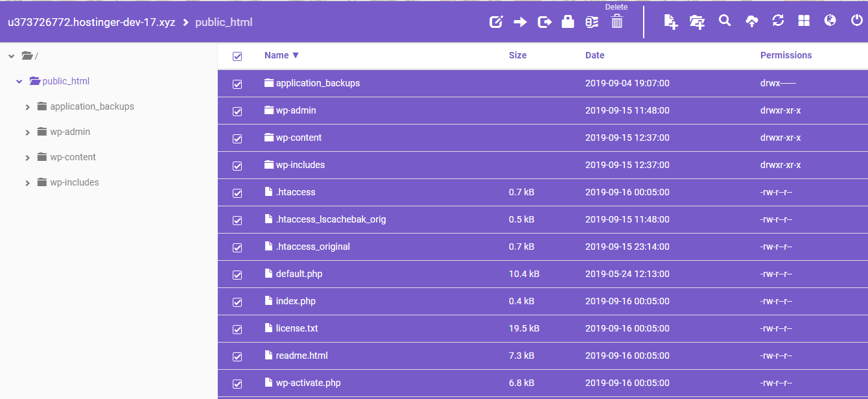Click the wp-admin folder icon in file list
868x399 pixels.
[269, 110]
